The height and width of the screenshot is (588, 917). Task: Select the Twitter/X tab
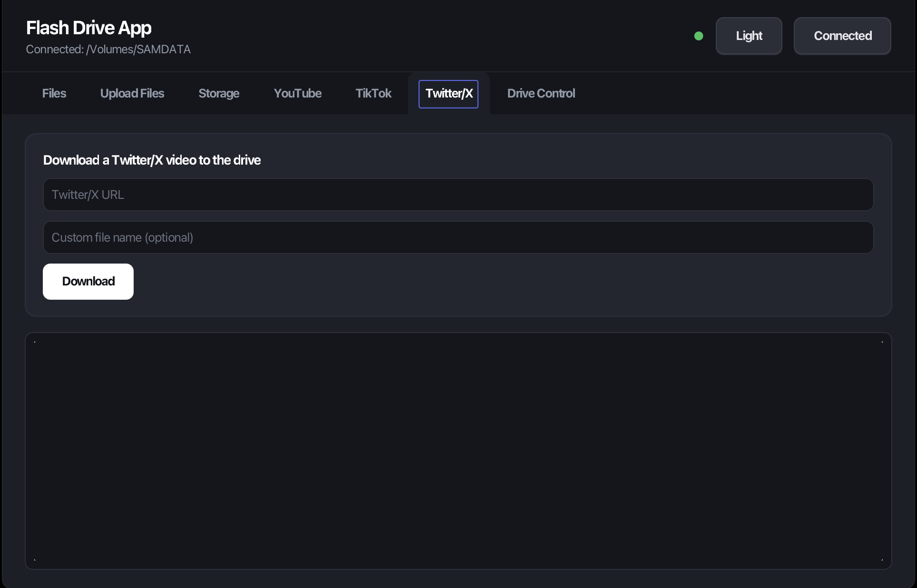(449, 94)
